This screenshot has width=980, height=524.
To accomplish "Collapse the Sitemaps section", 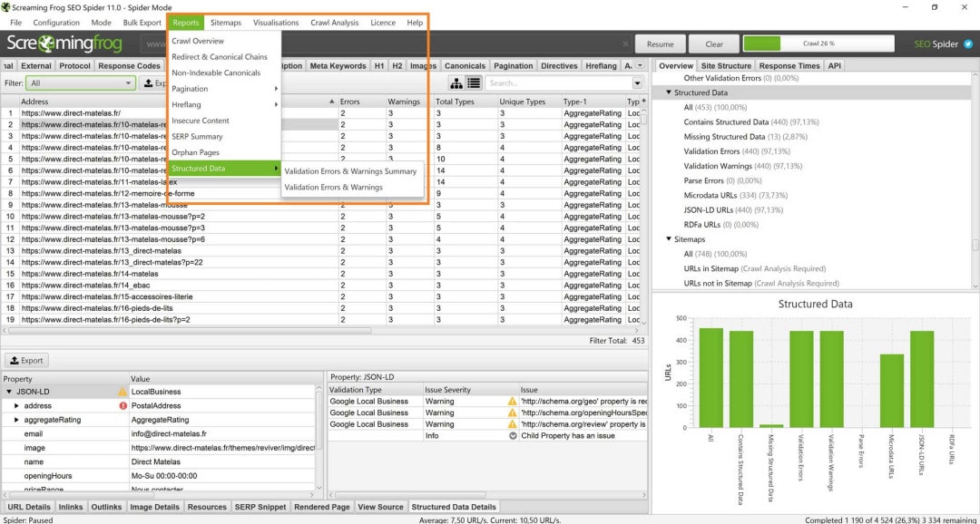I will tap(670, 239).
